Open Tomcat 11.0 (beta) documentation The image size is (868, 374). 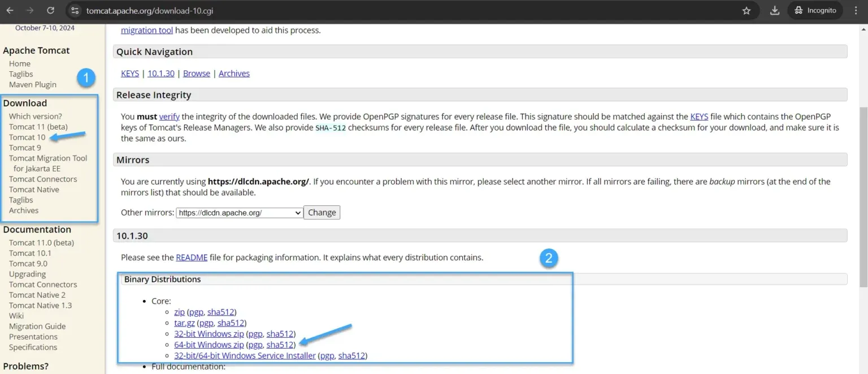click(x=41, y=243)
